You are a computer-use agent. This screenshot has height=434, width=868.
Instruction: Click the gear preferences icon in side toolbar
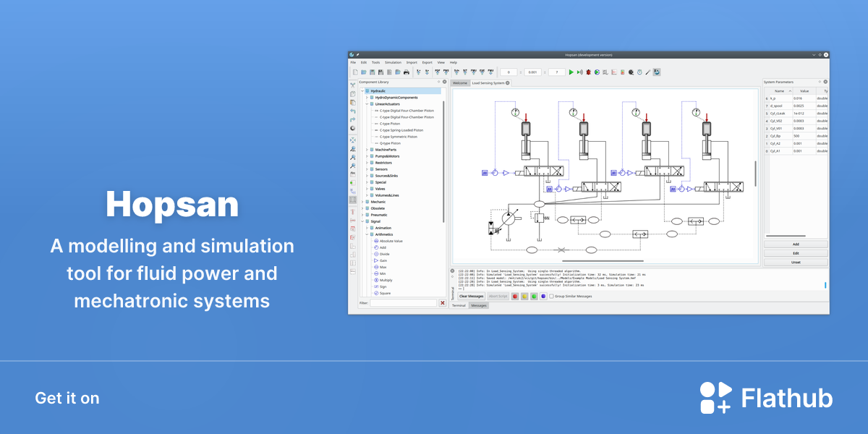(x=353, y=128)
